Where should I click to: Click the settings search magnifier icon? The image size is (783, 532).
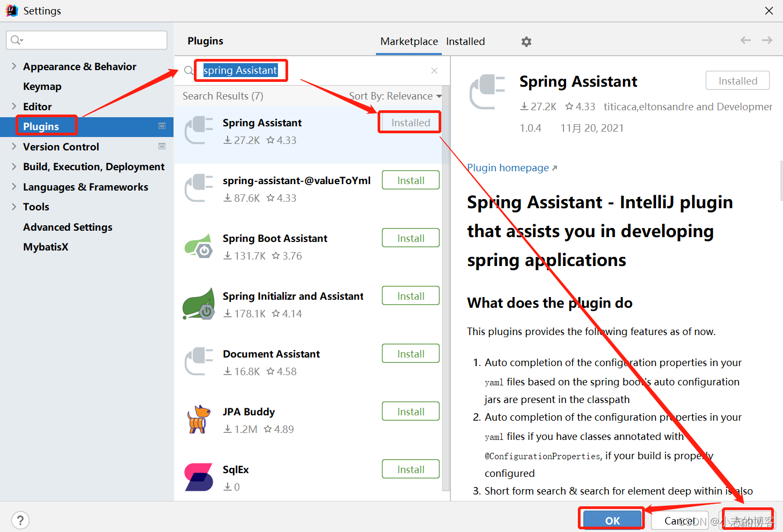pyautogui.click(x=17, y=40)
